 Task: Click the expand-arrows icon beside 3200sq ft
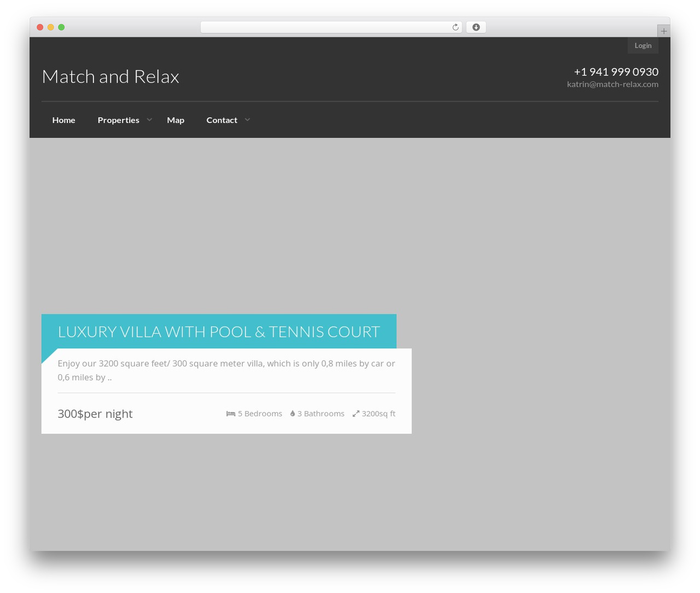[356, 414]
